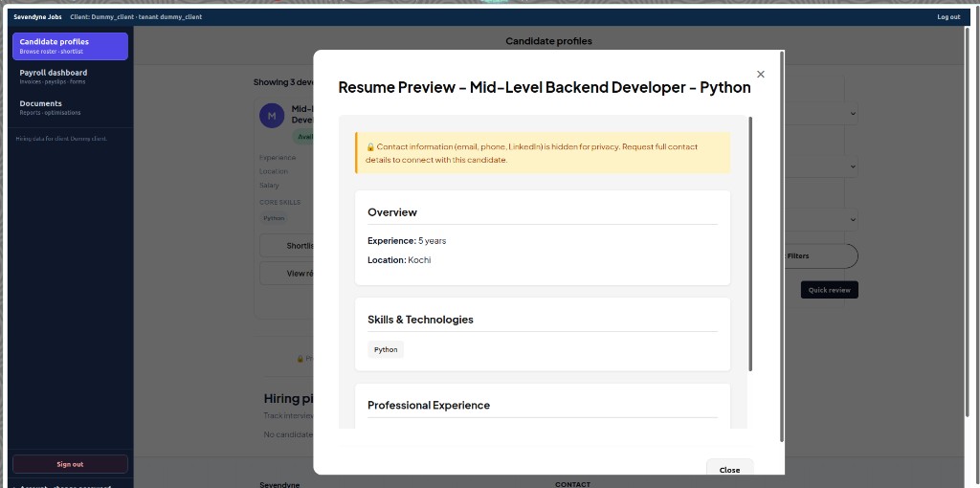Open Payroll dashboard in the sidebar
Screen dimensions: 980x488
click(x=70, y=77)
